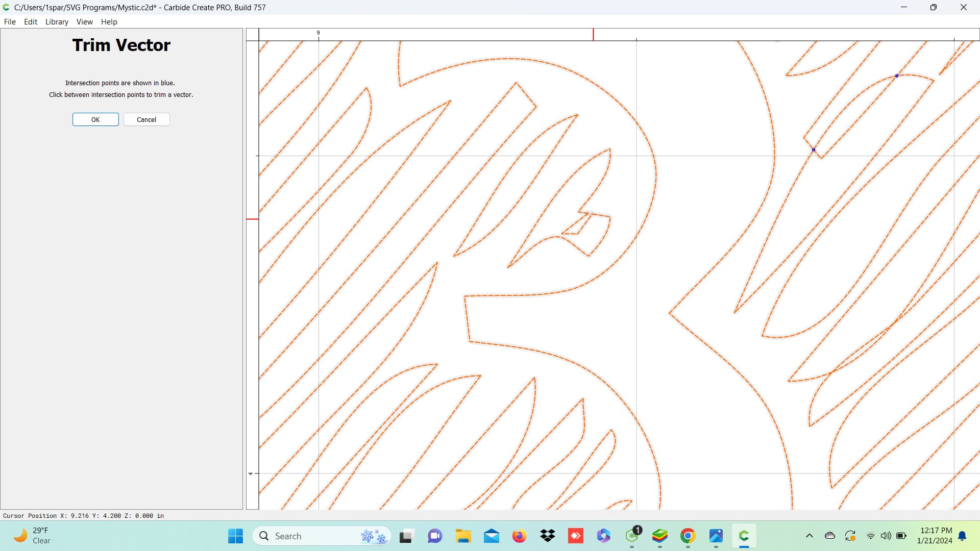Click the sync status tray icon
This screenshot has height=551, width=980.
click(x=850, y=536)
